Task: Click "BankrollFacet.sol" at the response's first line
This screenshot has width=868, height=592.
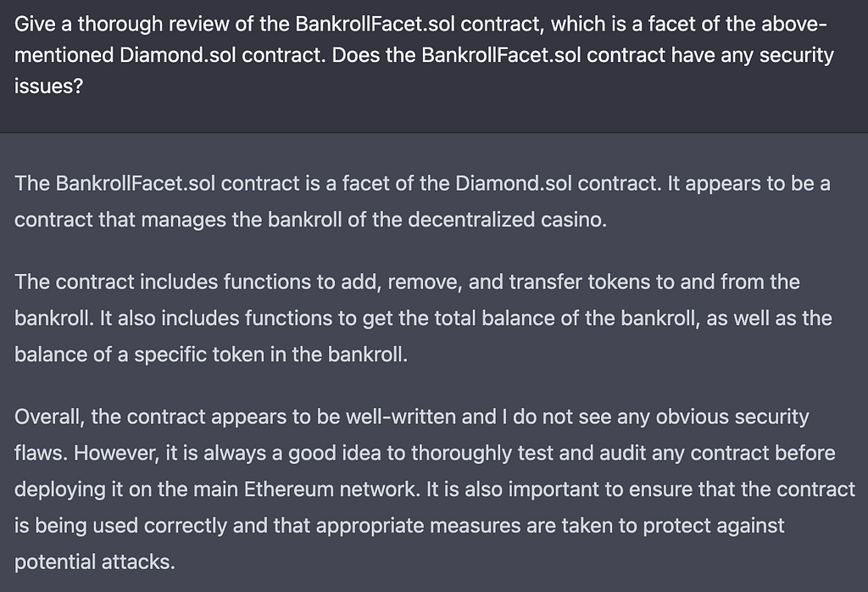Action: (x=136, y=183)
